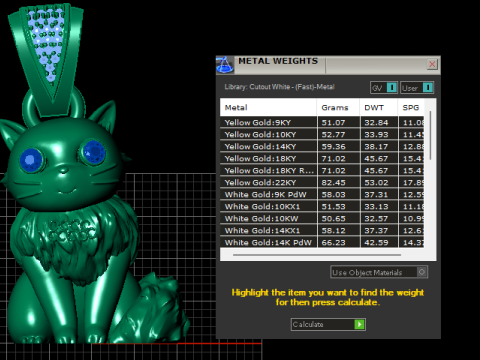Click the 33.93 DWT cell

[x=379, y=134]
